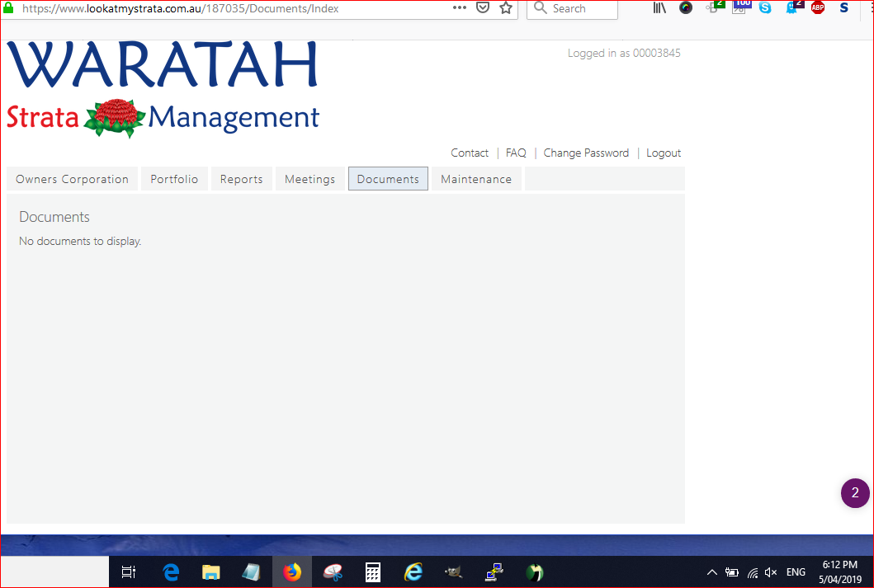Open File Explorer from the taskbar
Screen dimensions: 874x588
211,572
